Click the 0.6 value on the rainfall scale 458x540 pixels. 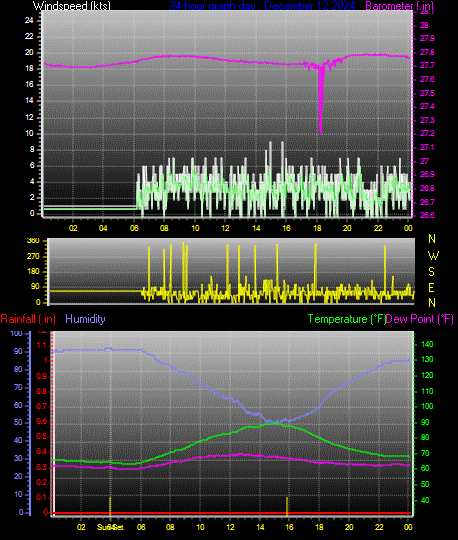click(x=42, y=422)
